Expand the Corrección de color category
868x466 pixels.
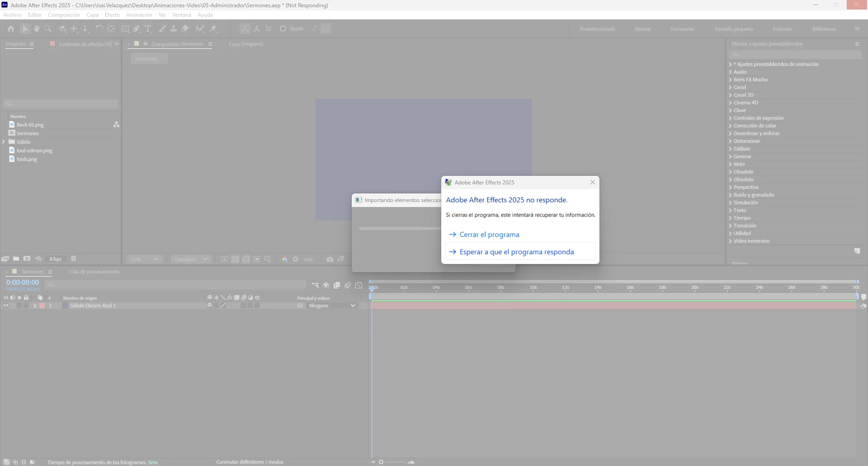(x=730, y=126)
